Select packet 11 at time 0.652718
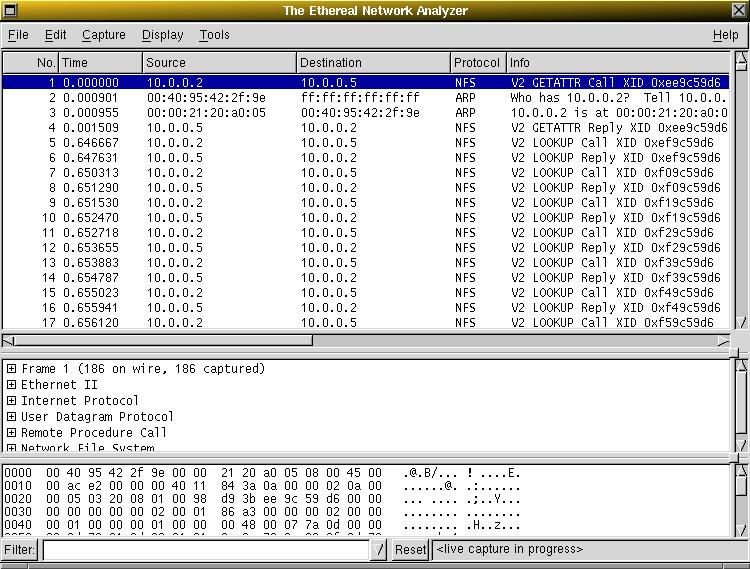The image size is (750, 569). tap(366, 232)
